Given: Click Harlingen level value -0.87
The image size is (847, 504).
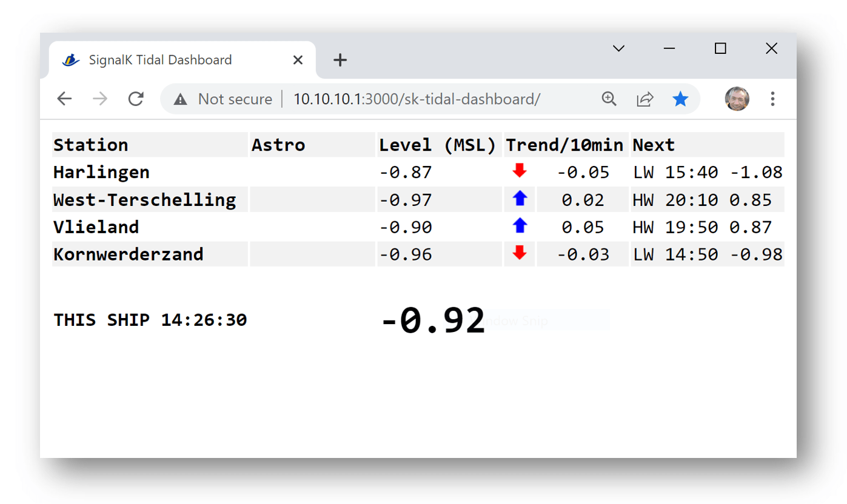Looking at the screenshot, I should pyautogui.click(x=406, y=172).
